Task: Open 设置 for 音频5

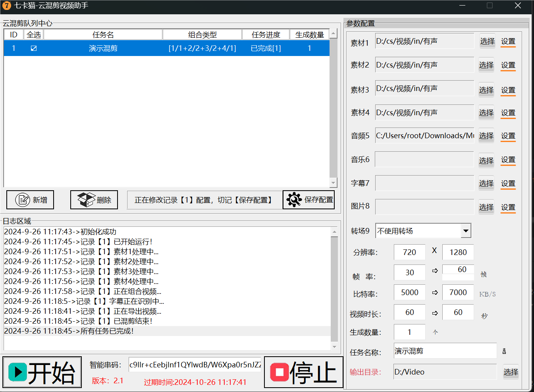Action: 508,136
